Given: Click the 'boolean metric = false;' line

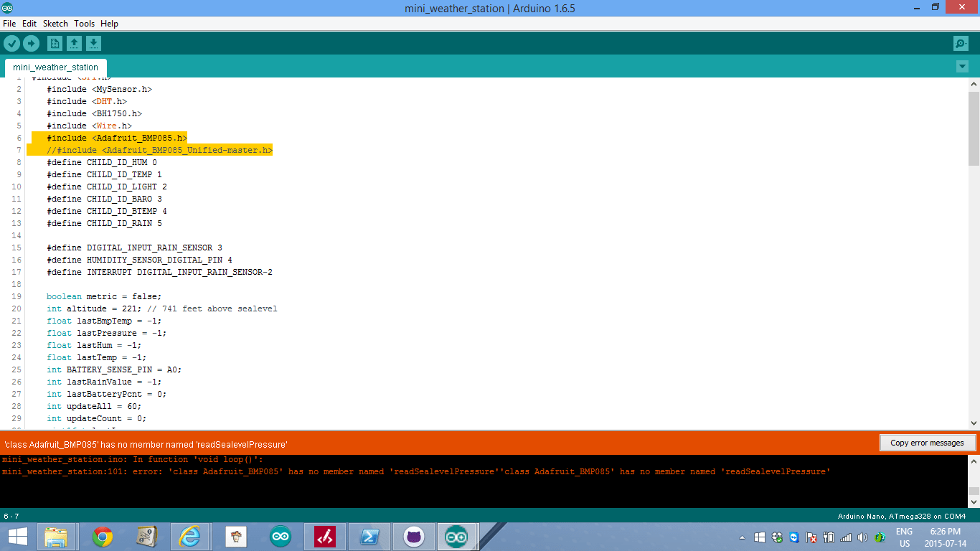Looking at the screenshot, I should pyautogui.click(x=104, y=296).
